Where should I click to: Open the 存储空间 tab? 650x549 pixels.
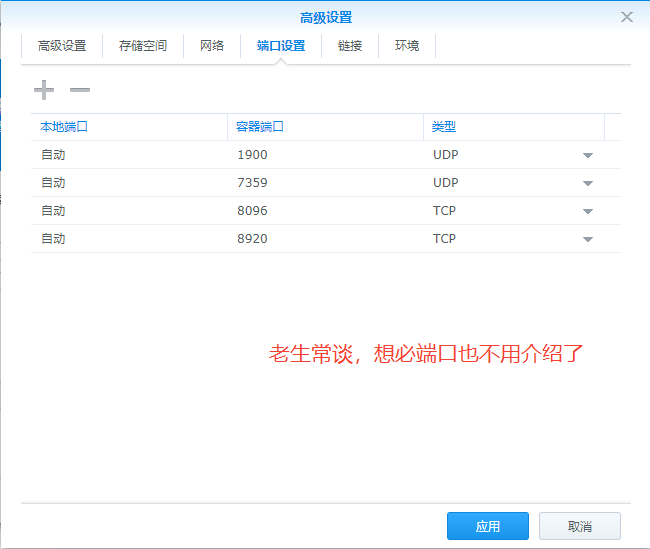143,46
